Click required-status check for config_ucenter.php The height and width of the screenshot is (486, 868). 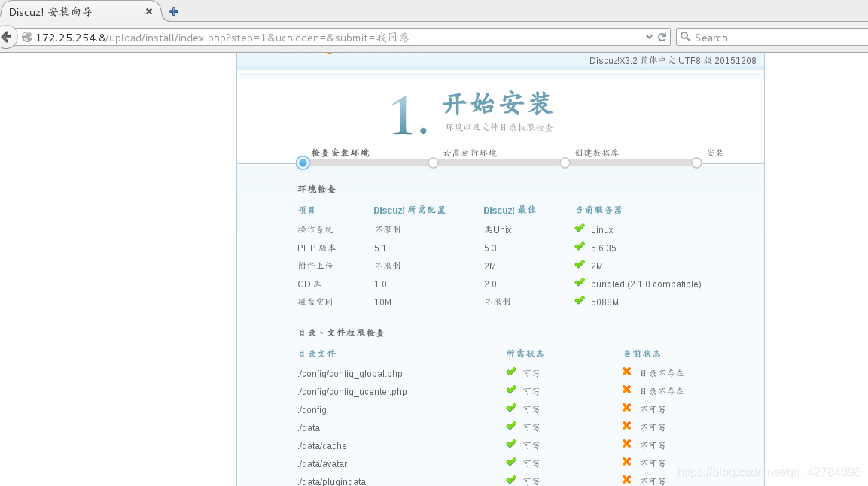coord(511,390)
